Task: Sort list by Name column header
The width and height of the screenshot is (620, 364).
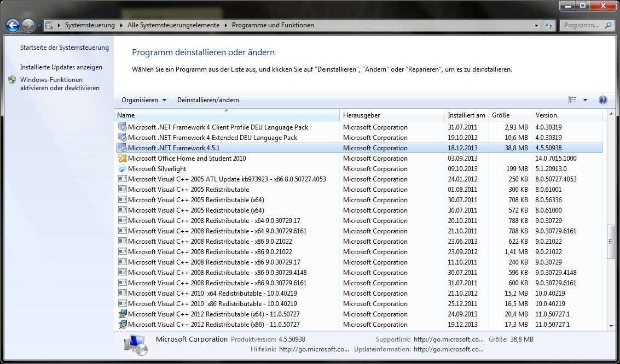Action: (227, 115)
